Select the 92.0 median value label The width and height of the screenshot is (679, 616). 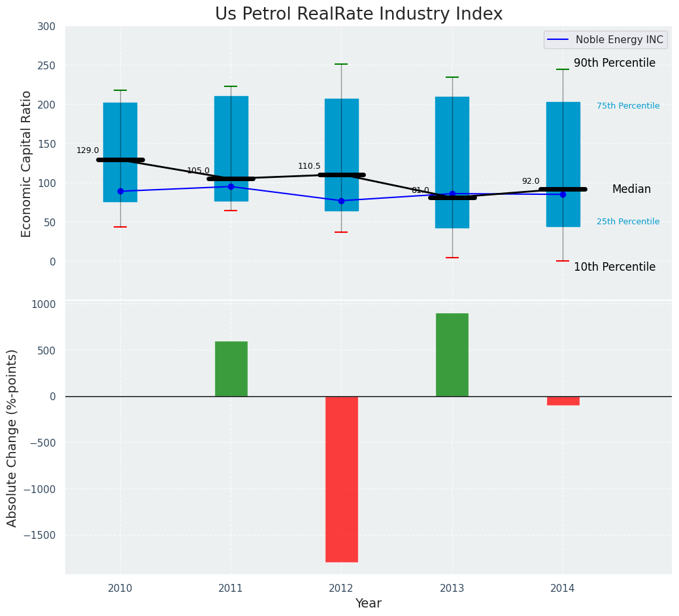(531, 181)
